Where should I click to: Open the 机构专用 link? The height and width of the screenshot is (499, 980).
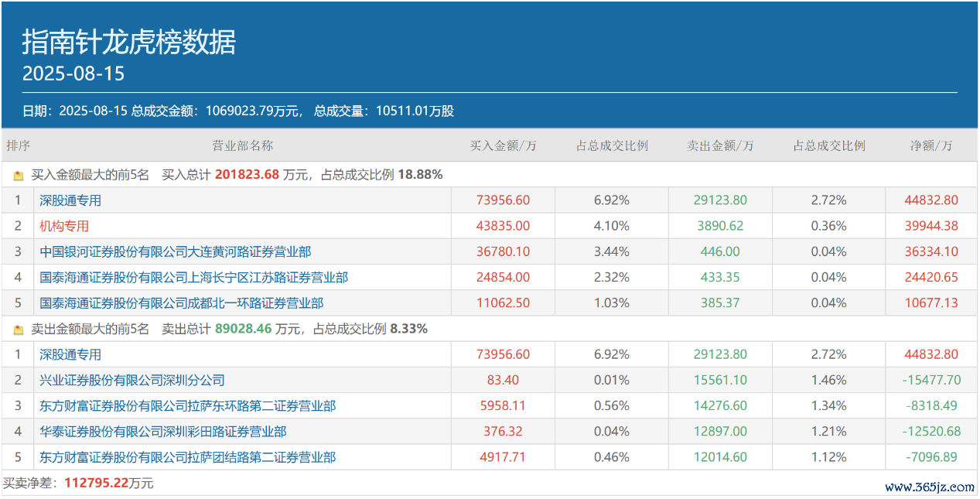64,226
